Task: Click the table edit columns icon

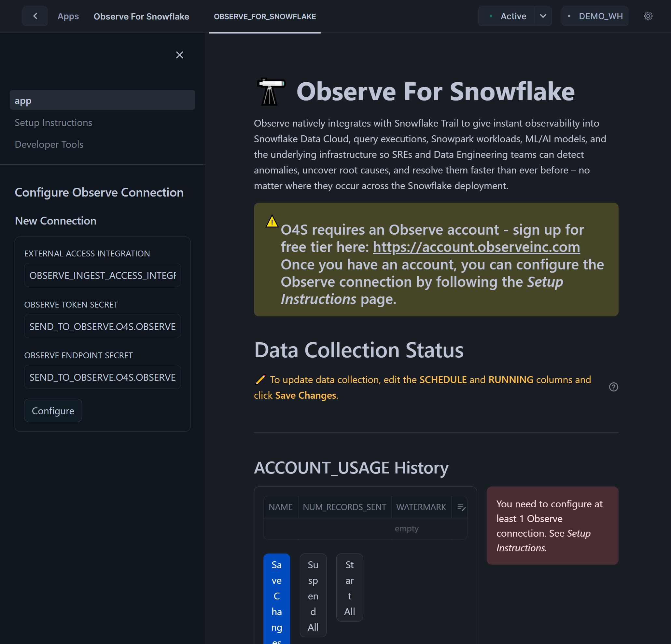Action: click(461, 507)
